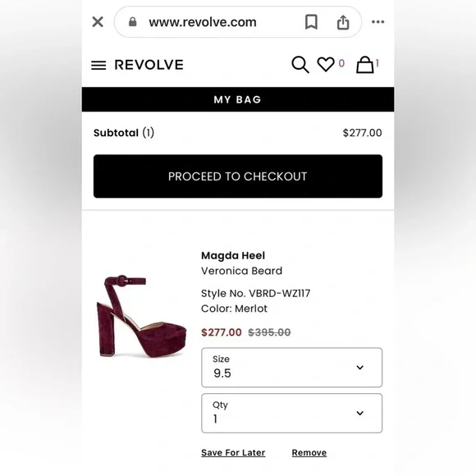Close the in-app browser with X
The height and width of the screenshot is (476, 476).
point(98,22)
